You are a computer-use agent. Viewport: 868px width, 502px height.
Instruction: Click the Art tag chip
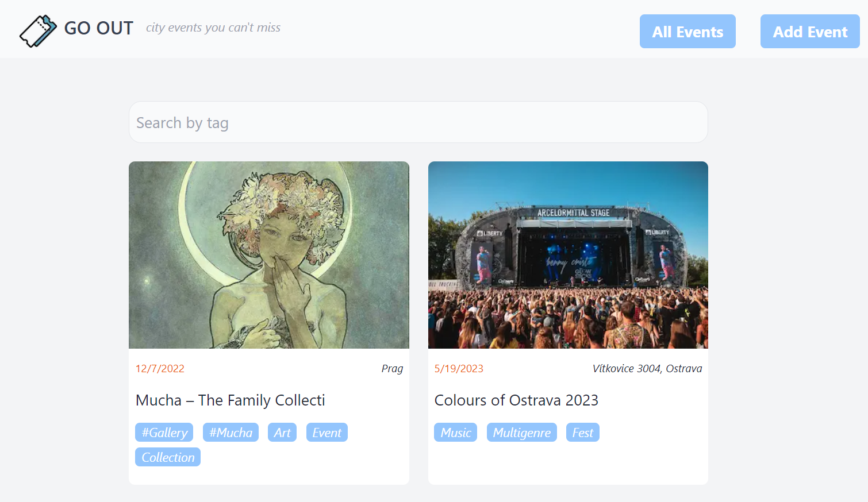click(x=282, y=433)
